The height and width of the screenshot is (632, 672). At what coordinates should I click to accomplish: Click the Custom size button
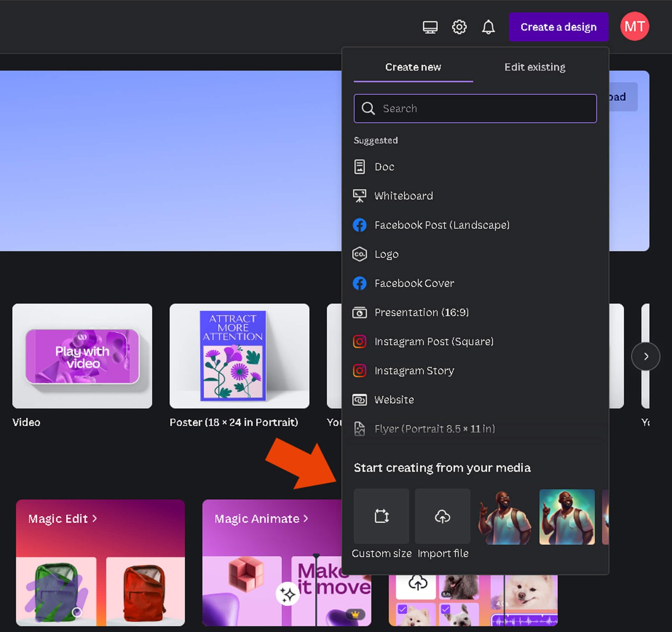tap(381, 516)
